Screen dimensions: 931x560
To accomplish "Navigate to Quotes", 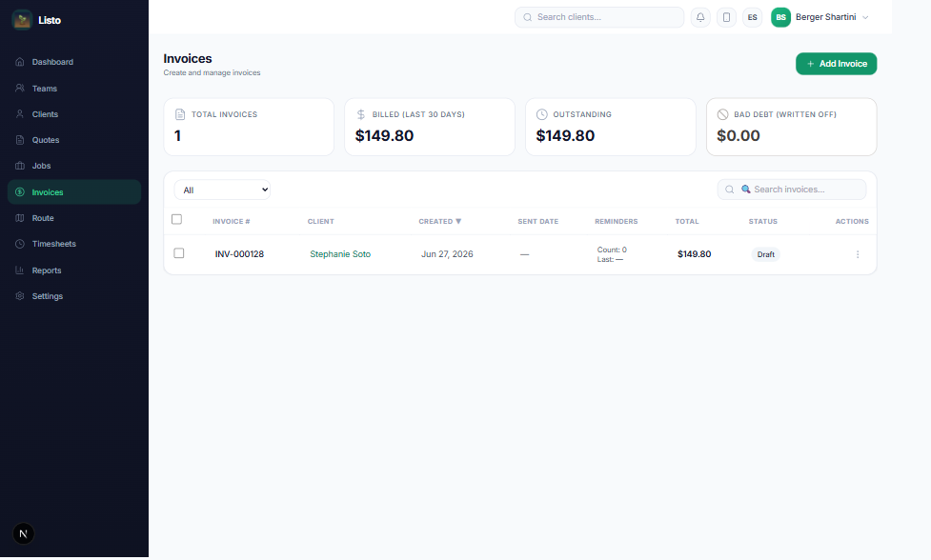I will pyautogui.click(x=74, y=140).
